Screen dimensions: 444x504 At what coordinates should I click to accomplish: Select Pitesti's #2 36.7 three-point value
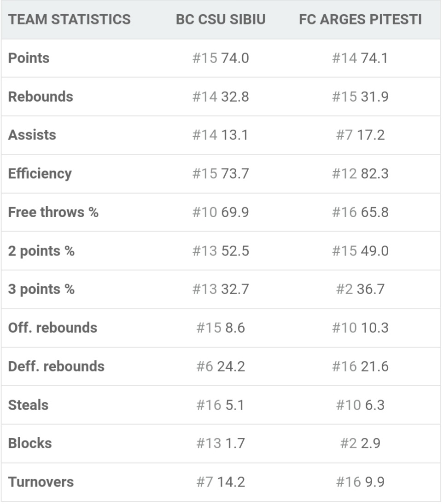(360, 290)
